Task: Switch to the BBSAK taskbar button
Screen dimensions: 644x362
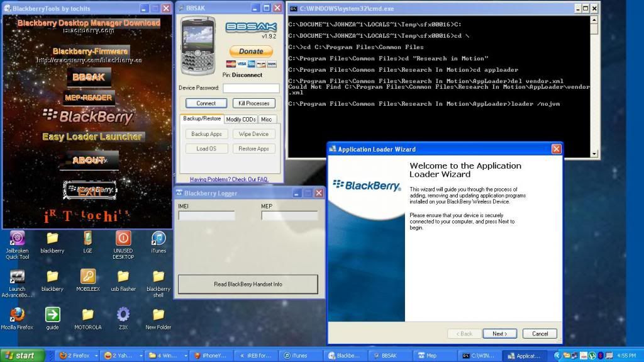Action: (389, 356)
